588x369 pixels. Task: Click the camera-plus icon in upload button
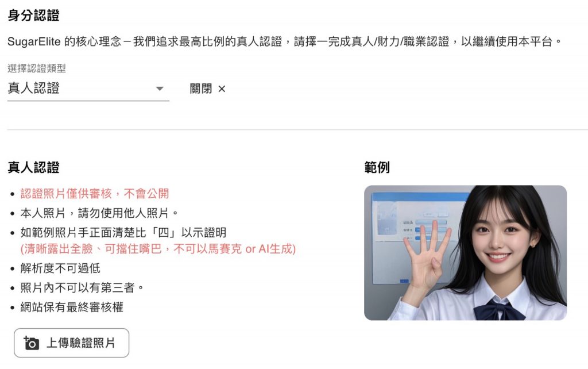31,343
